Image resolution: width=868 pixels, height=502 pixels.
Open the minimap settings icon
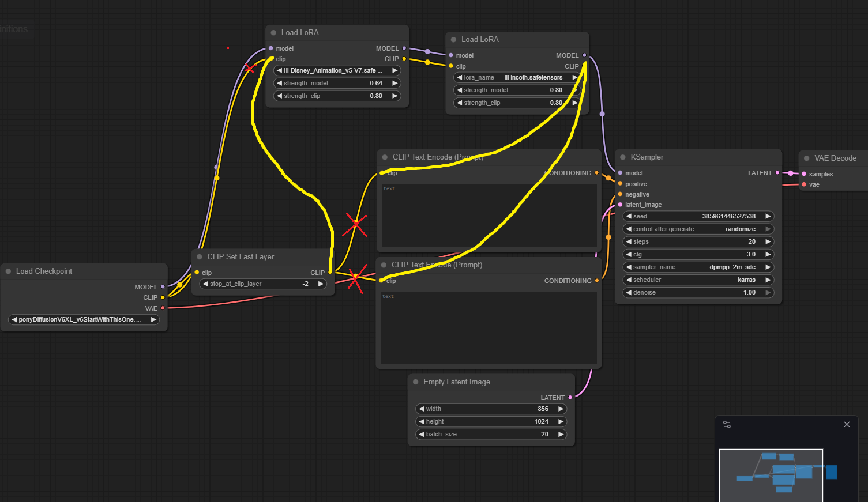(x=727, y=425)
